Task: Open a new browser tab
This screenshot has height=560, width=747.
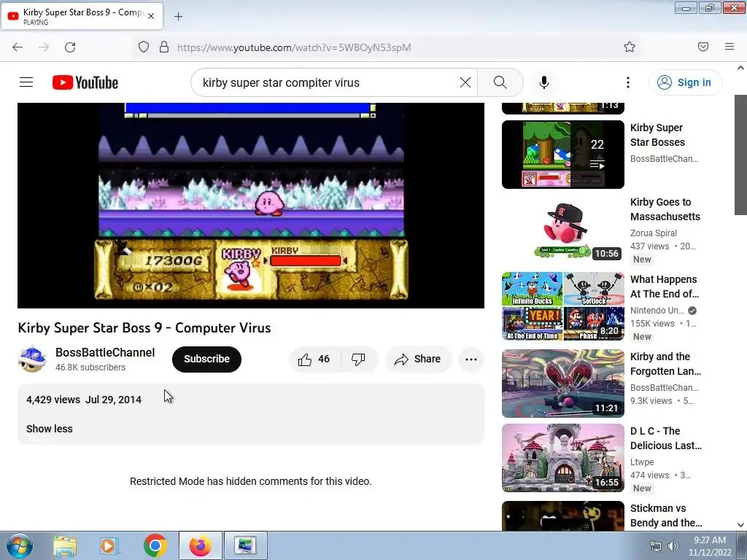Action: point(178,17)
